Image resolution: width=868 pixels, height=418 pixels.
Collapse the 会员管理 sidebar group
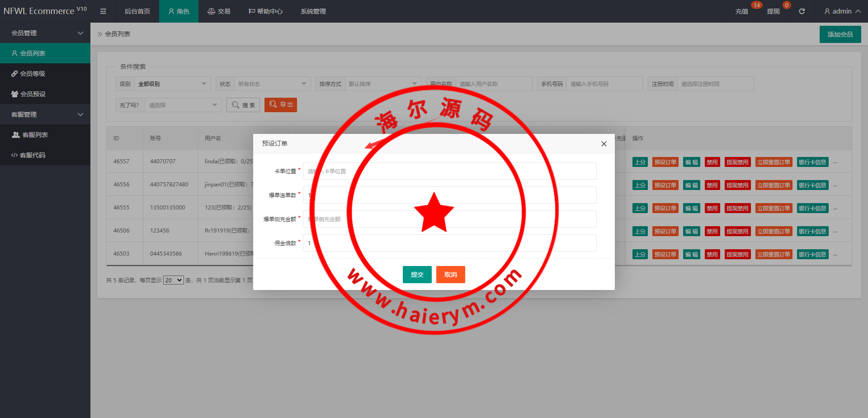[x=45, y=33]
